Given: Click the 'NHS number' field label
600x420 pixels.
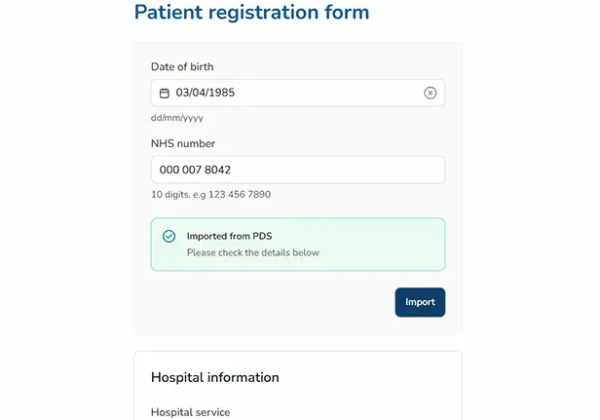Looking at the screenshot, I should 183,144.
